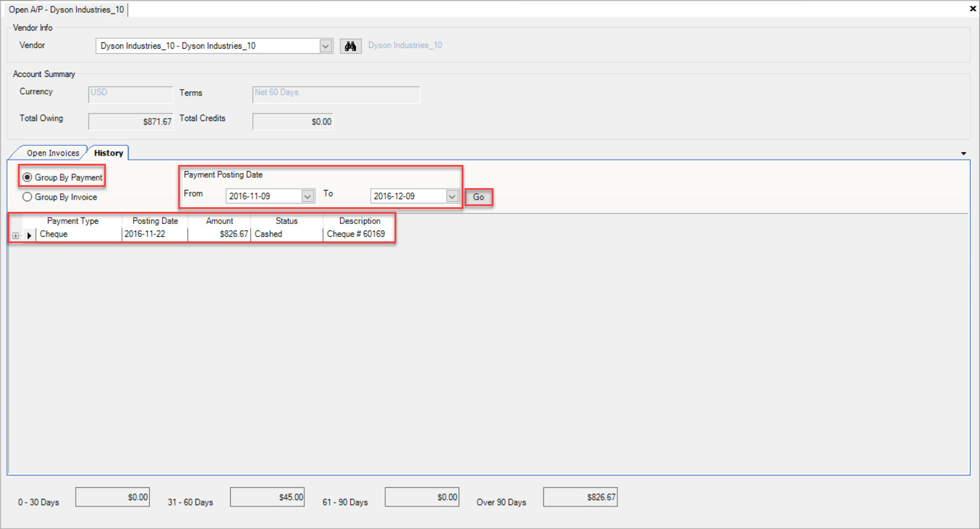Viewport: 980px width, 529px height.
Task: Select Group By Invoice radio button
Action: point(27,197)
